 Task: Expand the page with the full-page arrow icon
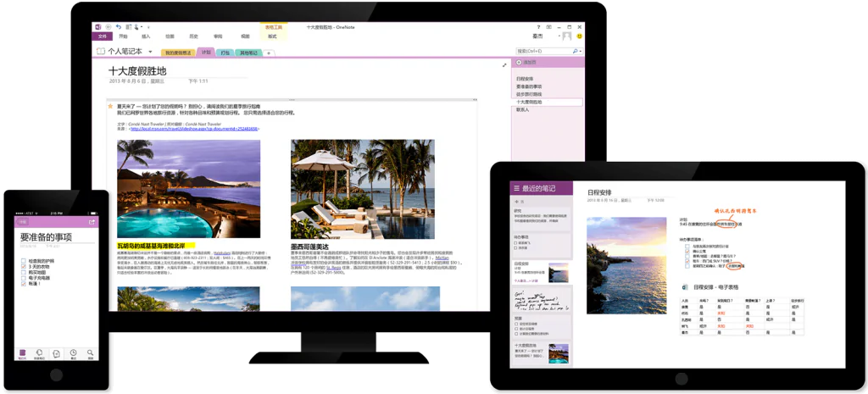(504, 65)
